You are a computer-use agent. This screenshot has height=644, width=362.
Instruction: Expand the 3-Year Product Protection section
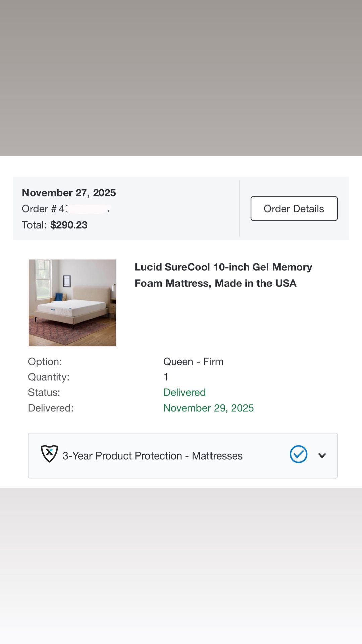click(x=322, y=455)
